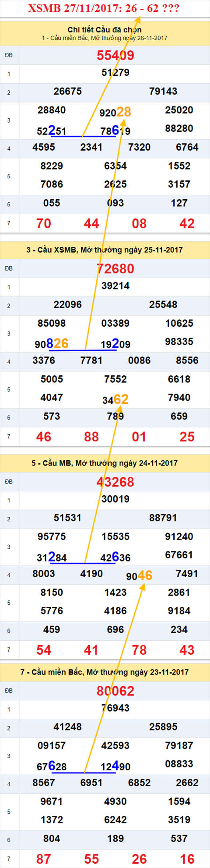This screenshot has height=868, width=210.
Task: Click fourth prize number 4595
Action: click(x=44, y=147)
